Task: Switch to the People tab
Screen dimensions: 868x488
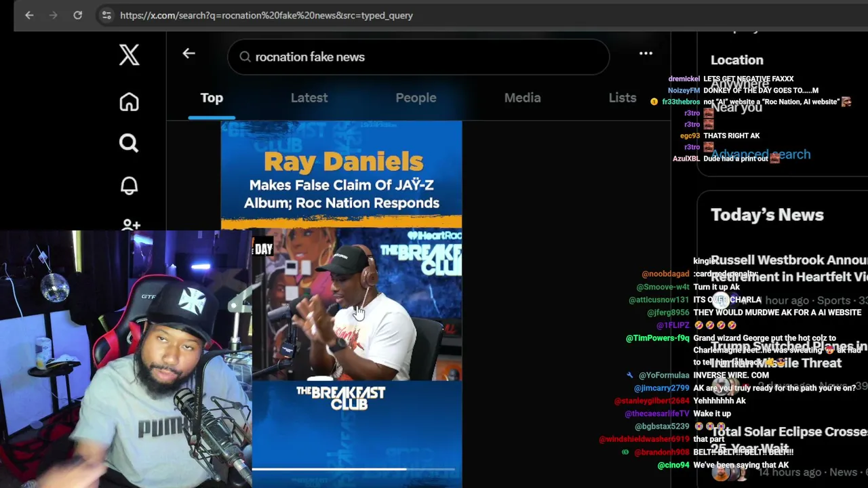Action: point(416,98)
